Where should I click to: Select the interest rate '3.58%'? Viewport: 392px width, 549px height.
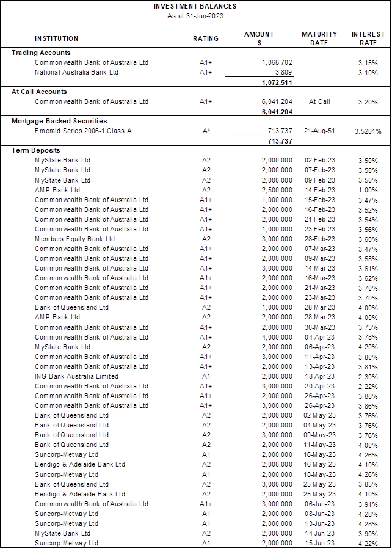coord(368,259)
